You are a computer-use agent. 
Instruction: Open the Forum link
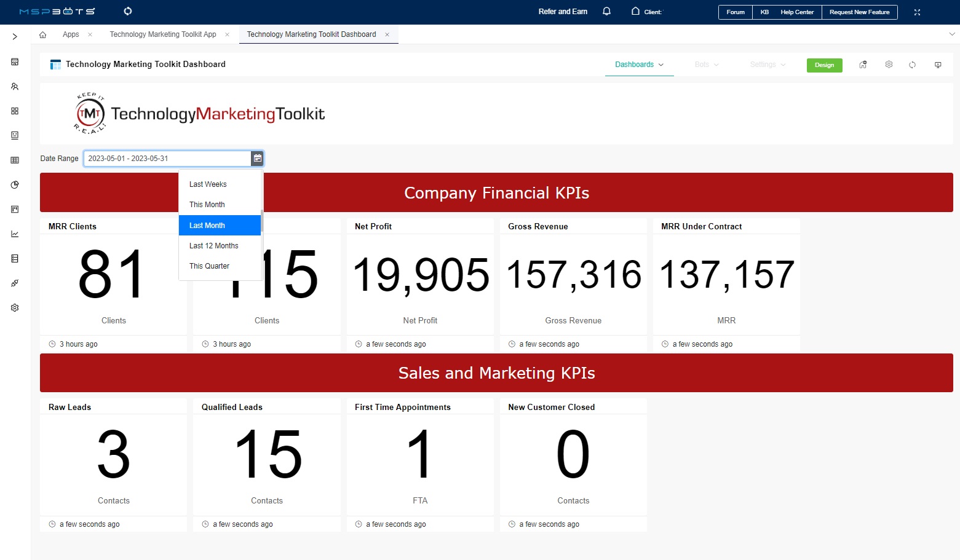coord(736,12)
